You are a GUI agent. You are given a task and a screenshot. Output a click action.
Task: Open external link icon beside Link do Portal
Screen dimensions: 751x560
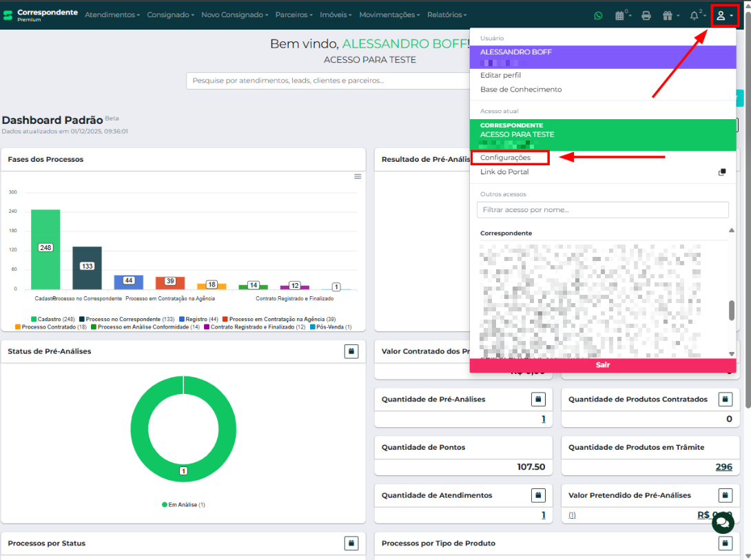(722, 172)
